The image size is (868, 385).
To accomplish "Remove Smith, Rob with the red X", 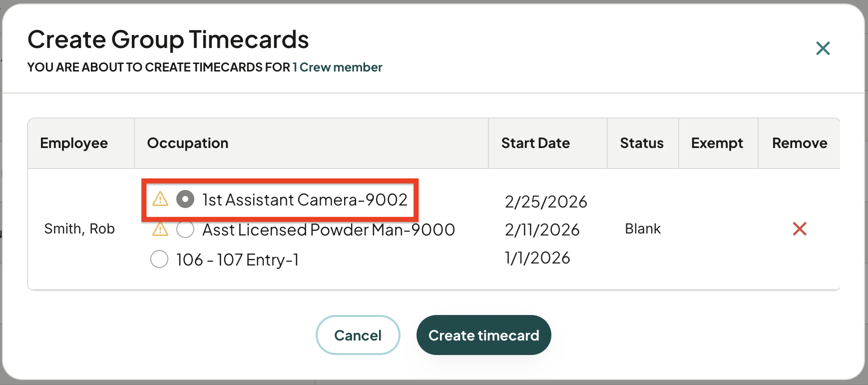I will (x=800, y=229).
